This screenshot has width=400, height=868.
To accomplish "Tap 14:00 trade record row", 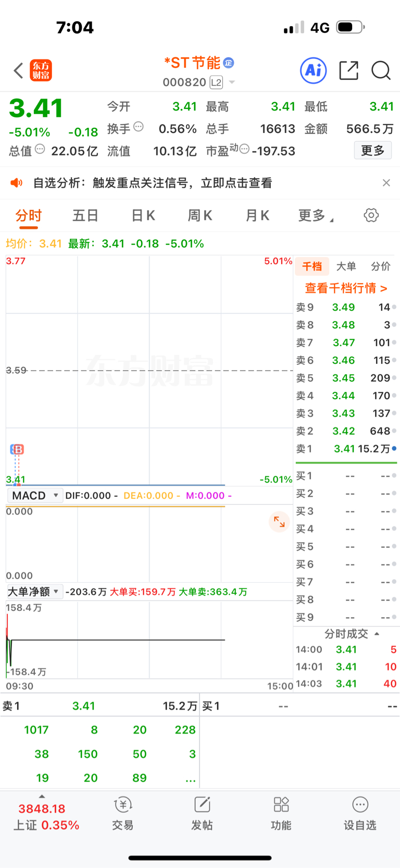I will [346, 650].
